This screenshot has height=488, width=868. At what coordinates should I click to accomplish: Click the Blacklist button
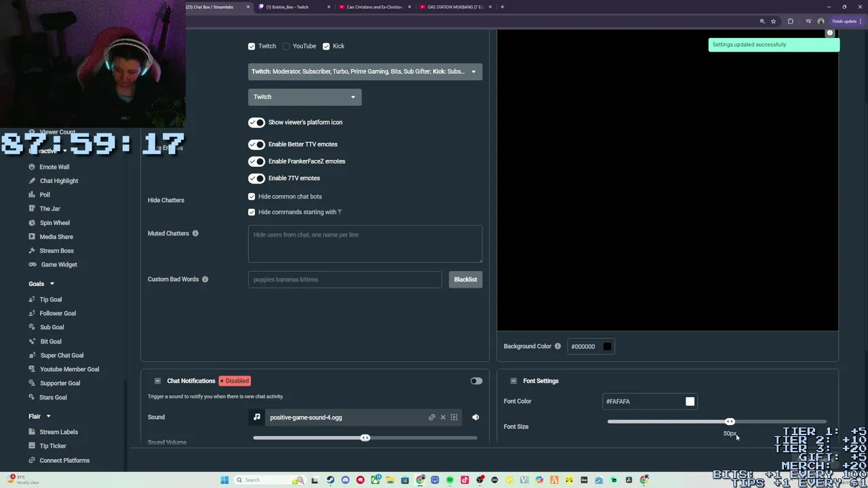click(x=465, y=279)
